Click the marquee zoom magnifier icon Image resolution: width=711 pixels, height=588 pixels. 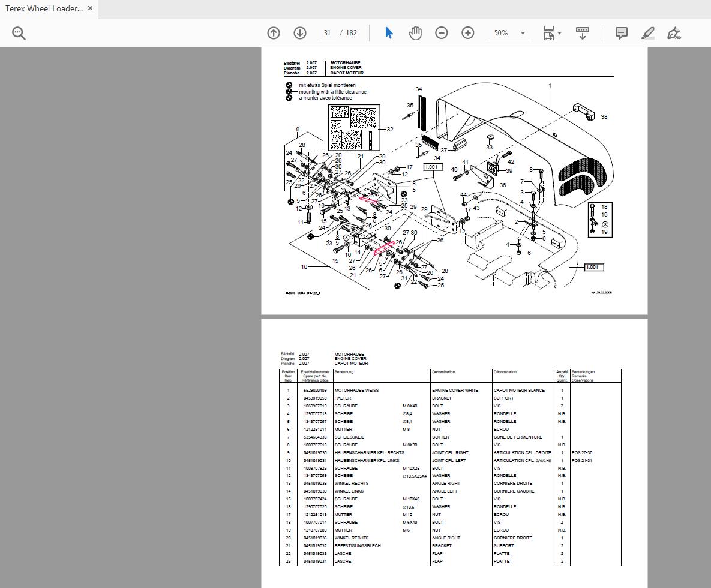click(18, 33)
